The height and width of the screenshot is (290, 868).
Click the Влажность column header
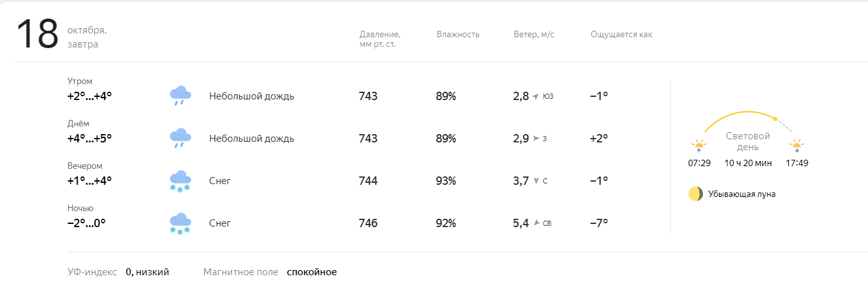coord(458,35)
